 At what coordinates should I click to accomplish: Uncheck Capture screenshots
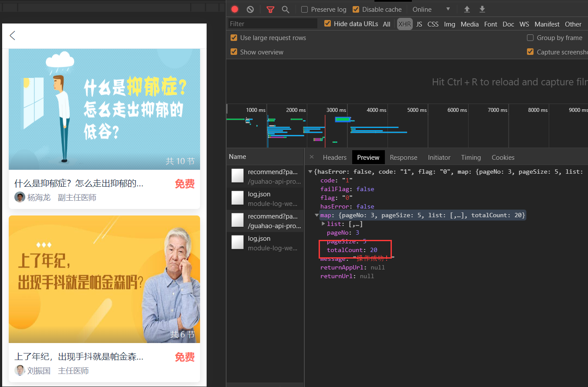point(530,52)
